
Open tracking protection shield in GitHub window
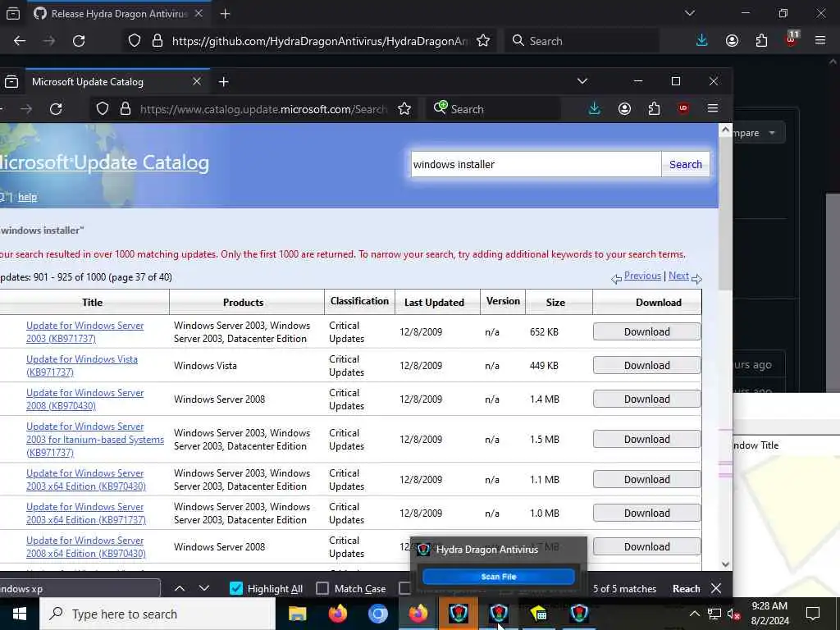point(135,41)
